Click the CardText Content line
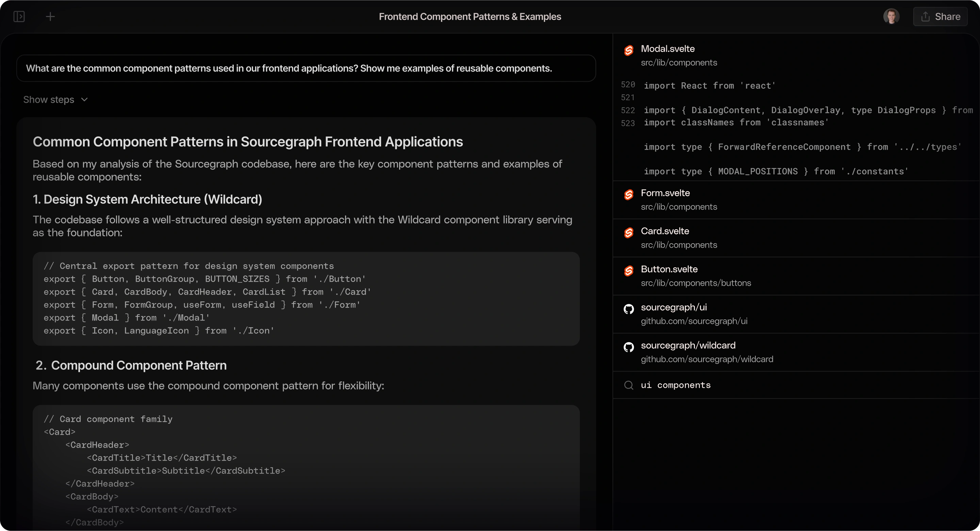 [x=162, y=509]
